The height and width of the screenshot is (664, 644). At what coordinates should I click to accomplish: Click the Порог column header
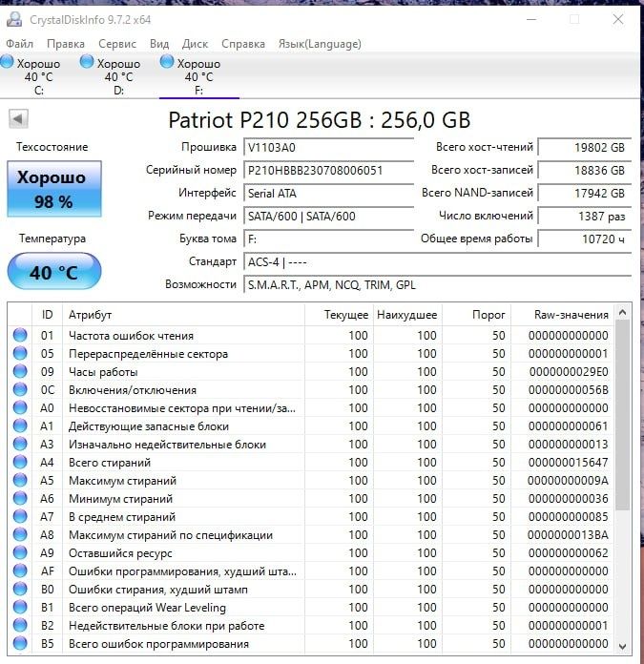[476, 315]
